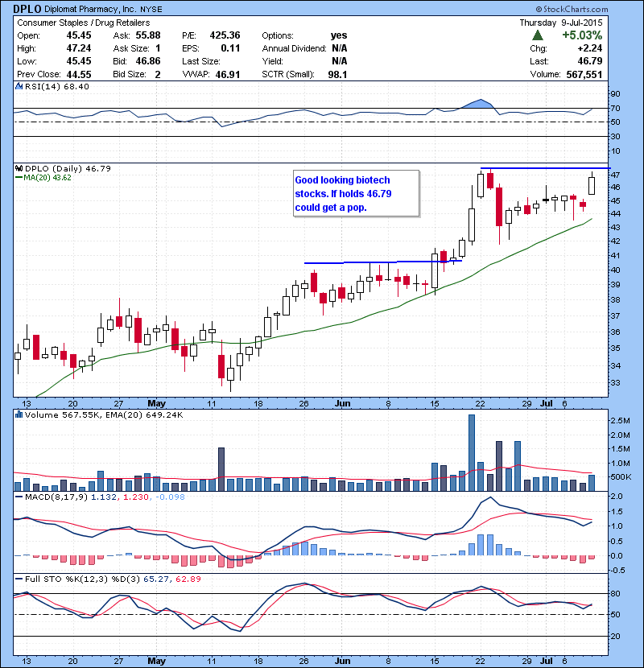Click the 'Jun' label on price chart axis

pyautogui.click(x=342, y=403)
